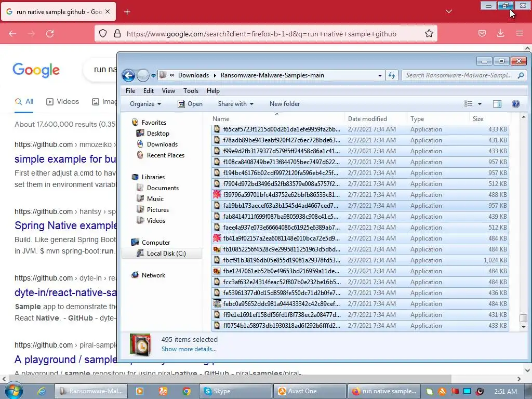Click the Firefox reload button
The width and height of the screenshot is (532, 399).
tap(50, 34)
